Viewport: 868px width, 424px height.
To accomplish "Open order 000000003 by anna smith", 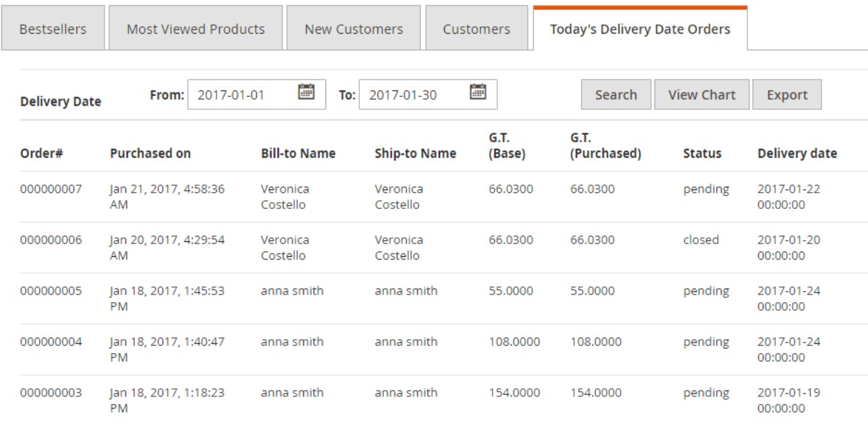I will click(51, 393).
